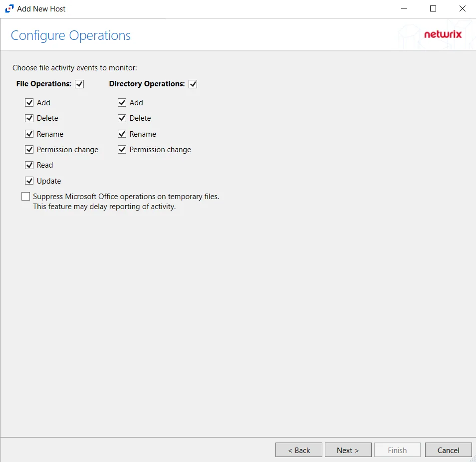Go to the previous step with Back

[x=299, y=450]
